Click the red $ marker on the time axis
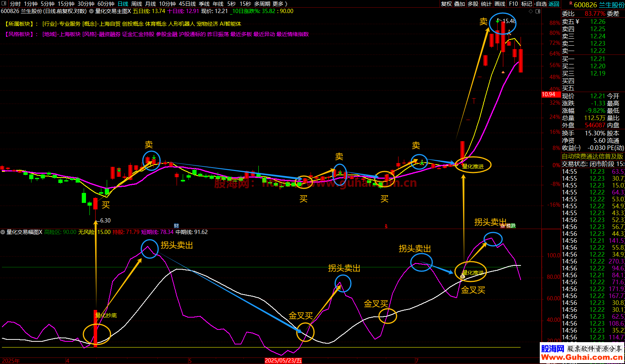 coord(386,226)
